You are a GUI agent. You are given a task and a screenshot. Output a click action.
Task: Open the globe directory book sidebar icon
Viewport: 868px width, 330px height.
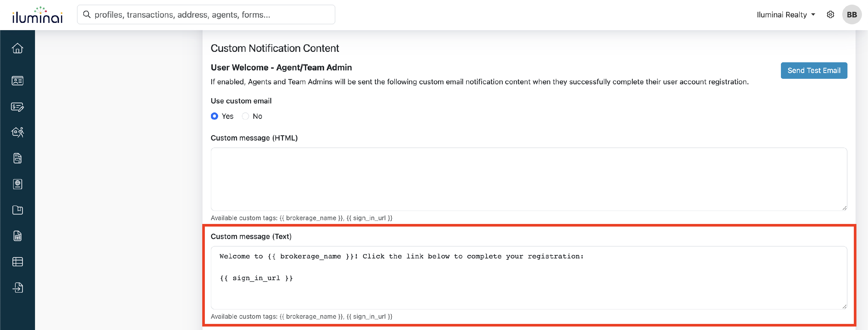[x=18, y=184]
